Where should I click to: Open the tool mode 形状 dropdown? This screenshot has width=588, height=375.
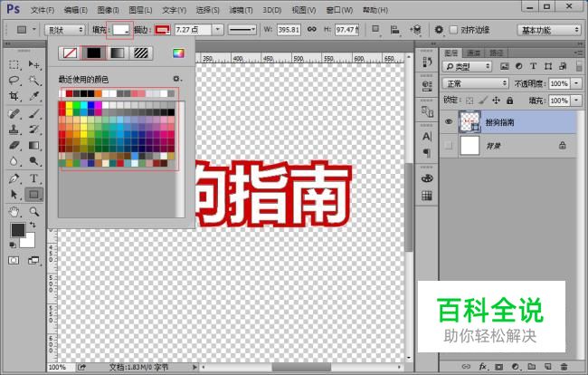click(x=65, y=30)
